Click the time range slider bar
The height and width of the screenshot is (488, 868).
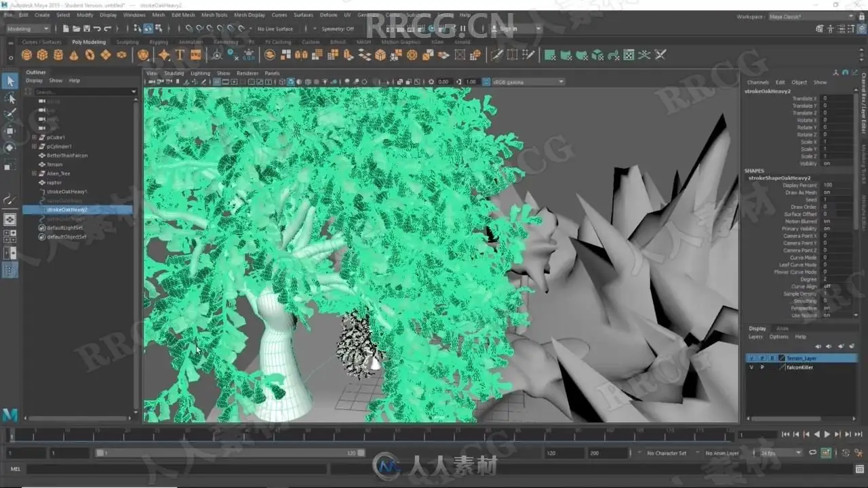(229, 453)
